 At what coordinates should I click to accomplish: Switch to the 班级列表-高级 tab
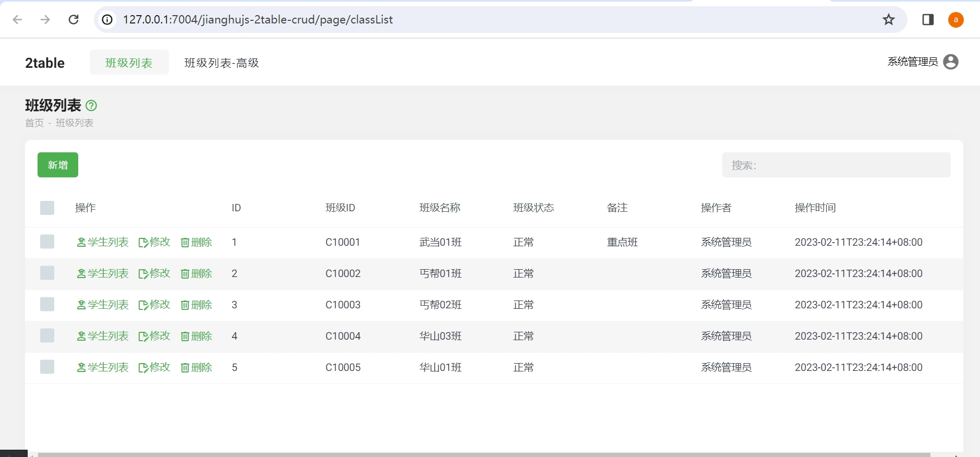coord(221,63)
